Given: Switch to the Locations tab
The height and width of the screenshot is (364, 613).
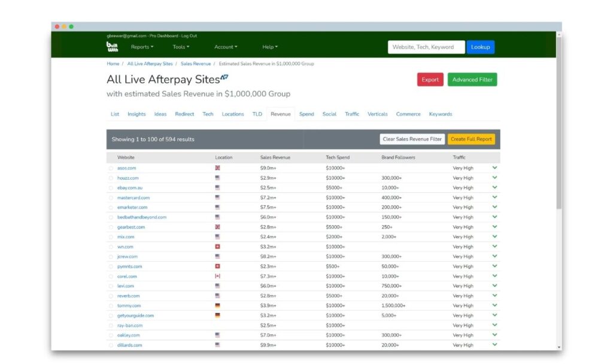Looking at the screenshot, I should [233, 114].
